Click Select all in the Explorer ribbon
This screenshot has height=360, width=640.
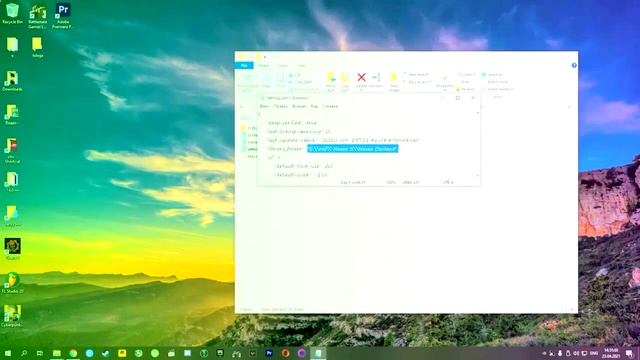pyautogui.click(x=492, y=75)
